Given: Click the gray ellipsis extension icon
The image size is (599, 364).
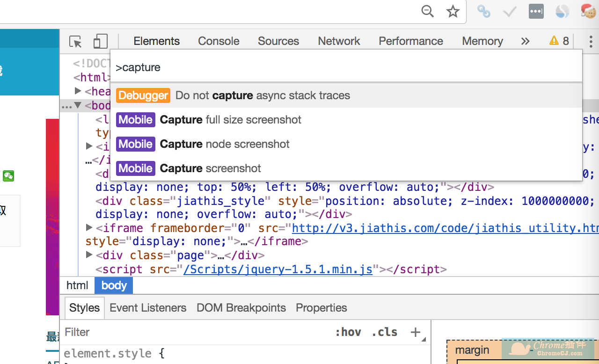Looking at the screenshot, I should (536, 12).
